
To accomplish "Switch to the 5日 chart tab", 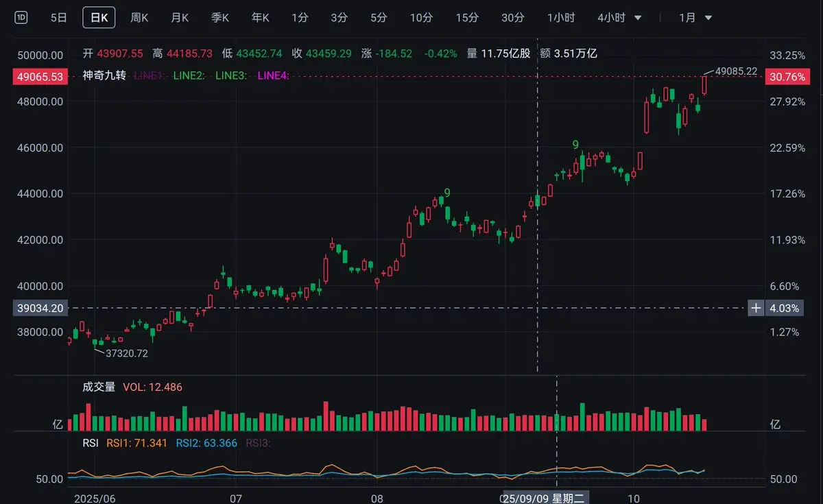I will [x=59, y=18].
